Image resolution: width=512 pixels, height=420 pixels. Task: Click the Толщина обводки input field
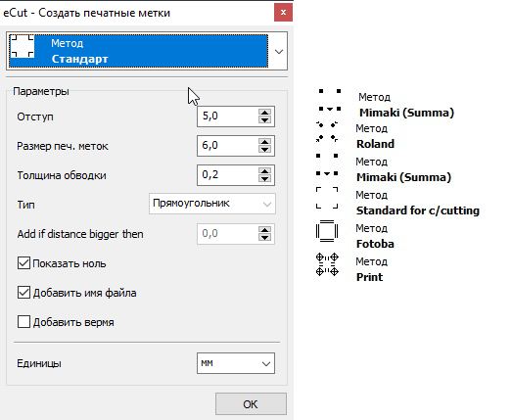[x=227, y=174]
